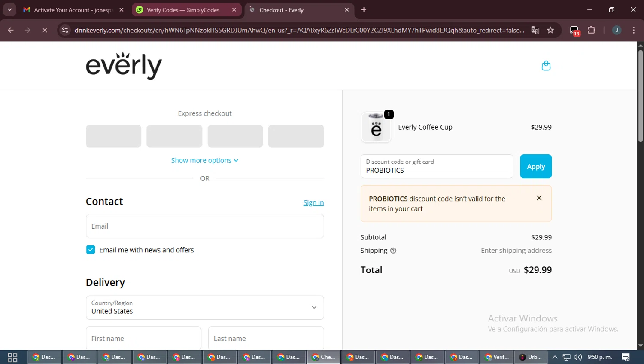
Task: Open Windows Task View on the taskbar
Action: [x=12, y=357]
